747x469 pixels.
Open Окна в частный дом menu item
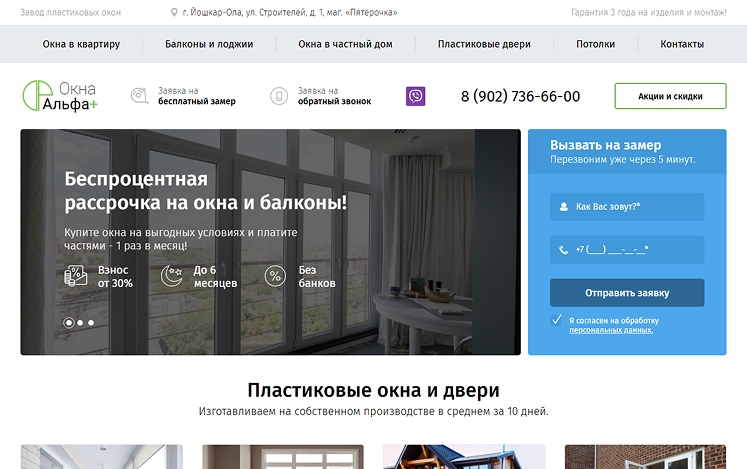click(345, 44)
